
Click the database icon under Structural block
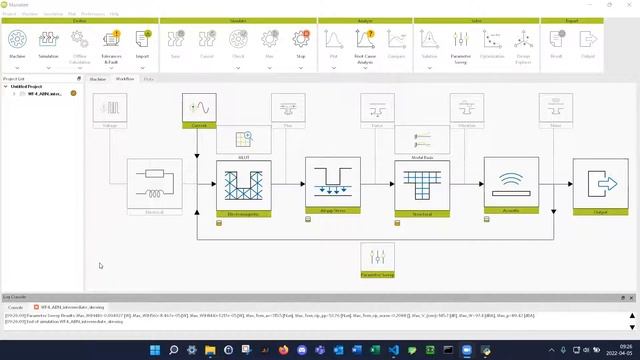pos(398,223)
